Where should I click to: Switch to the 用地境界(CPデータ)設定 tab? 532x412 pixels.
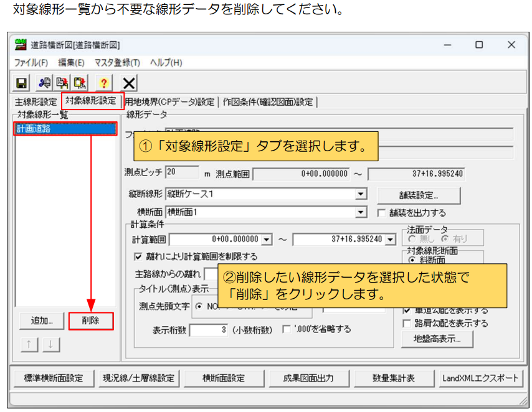pos(169,101)
